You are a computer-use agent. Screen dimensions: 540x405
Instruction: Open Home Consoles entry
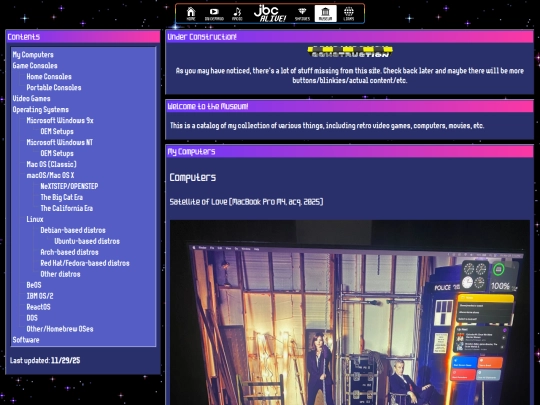click(49, 77)
